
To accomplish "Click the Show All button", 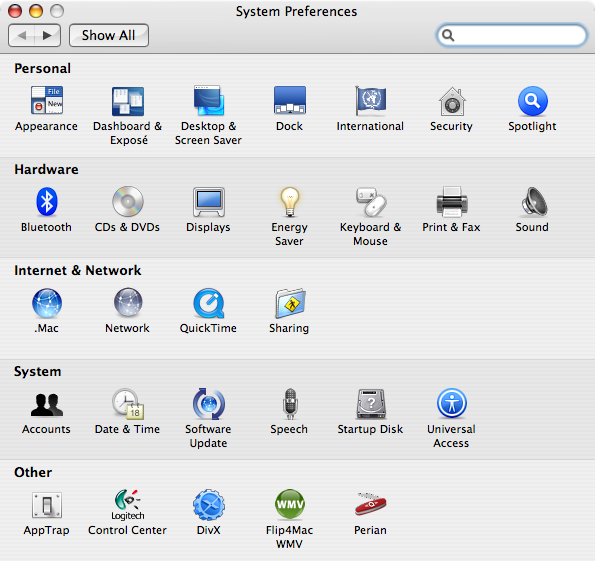I will click(109, 35).
